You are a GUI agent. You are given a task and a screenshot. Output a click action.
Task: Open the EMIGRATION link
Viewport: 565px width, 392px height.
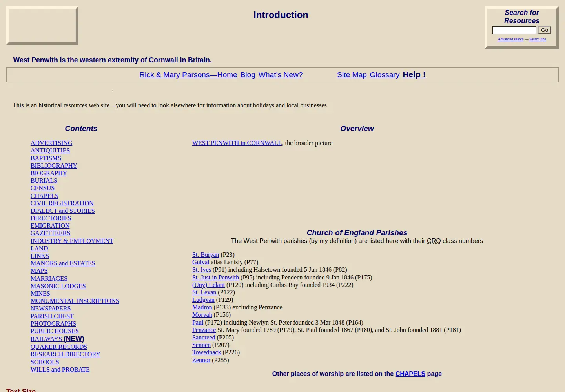click(50, 226)
